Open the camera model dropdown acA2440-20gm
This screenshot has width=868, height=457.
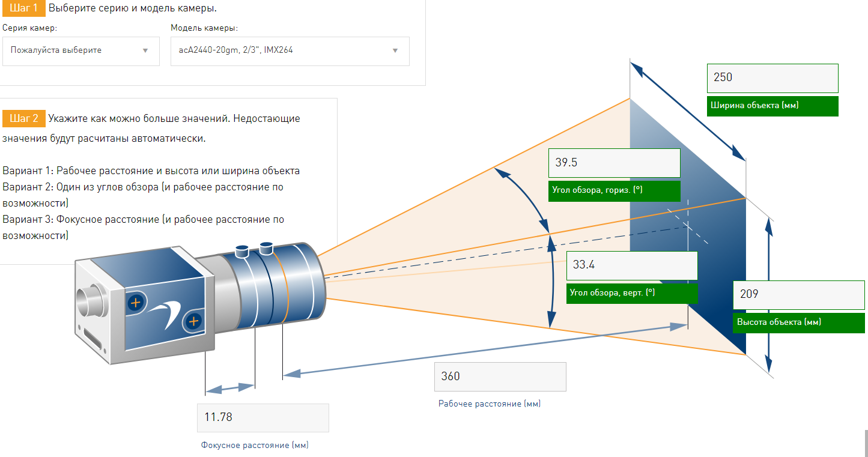(x=290, y=51)
